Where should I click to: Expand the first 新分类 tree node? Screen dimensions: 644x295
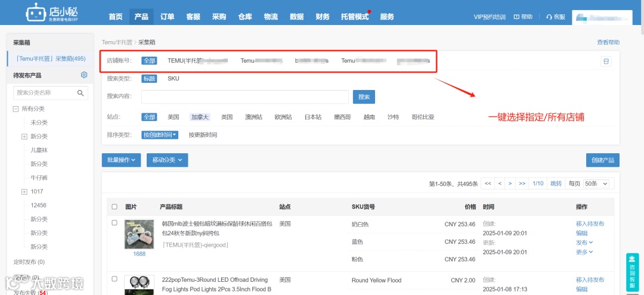pos(24,136)
